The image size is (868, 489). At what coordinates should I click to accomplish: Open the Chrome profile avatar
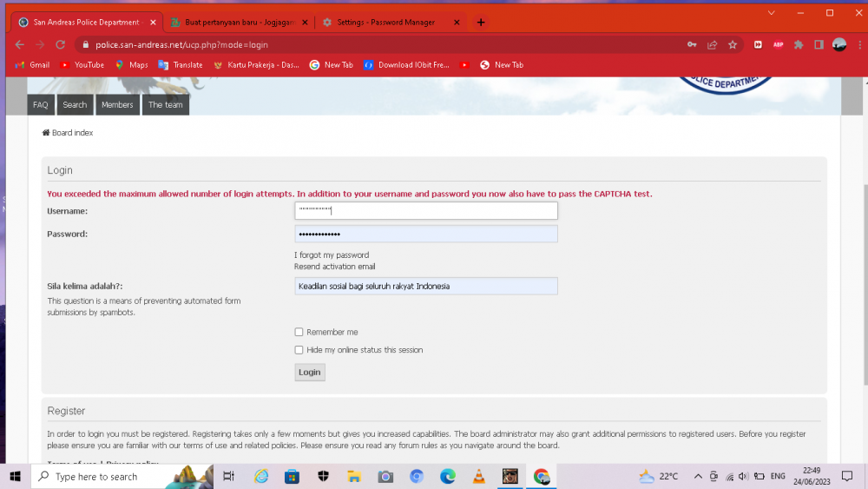click(x=839, y=45)
